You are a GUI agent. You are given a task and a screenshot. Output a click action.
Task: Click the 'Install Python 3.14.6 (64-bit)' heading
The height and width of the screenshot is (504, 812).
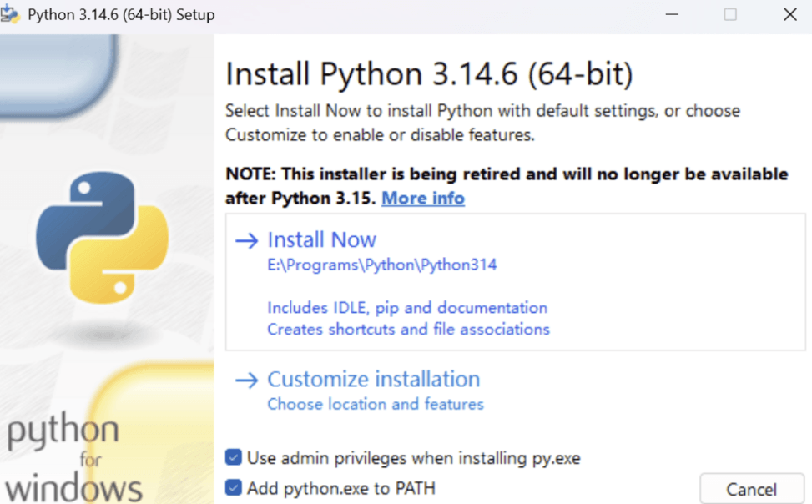click(429, 73)
